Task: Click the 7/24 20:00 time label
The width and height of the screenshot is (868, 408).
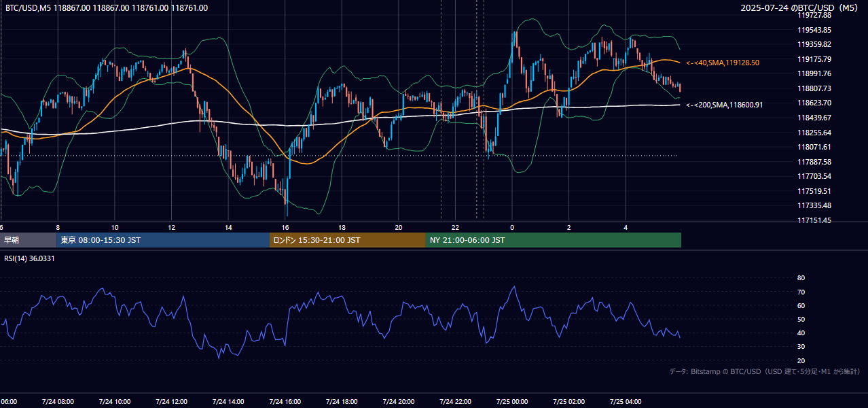Action: coord(399,402)
